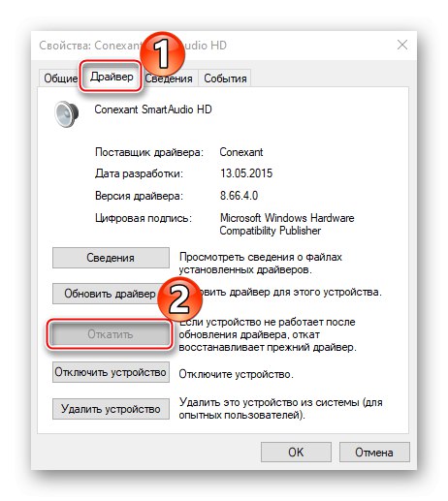Click the Откатить rollback button
The width and height of the screenshot is (448, 501).
click(x=111, y=334)
